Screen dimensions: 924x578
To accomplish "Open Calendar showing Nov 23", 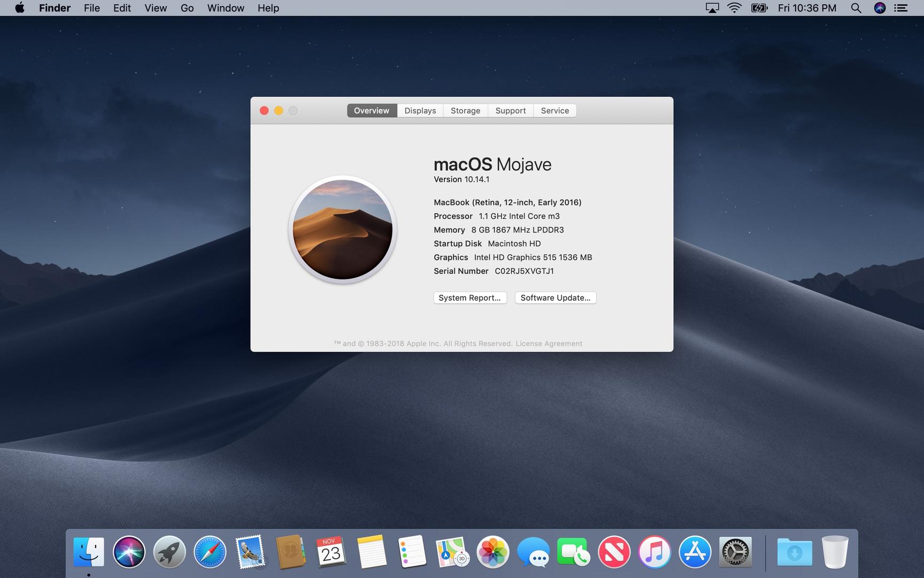I will tap(331, 552).
